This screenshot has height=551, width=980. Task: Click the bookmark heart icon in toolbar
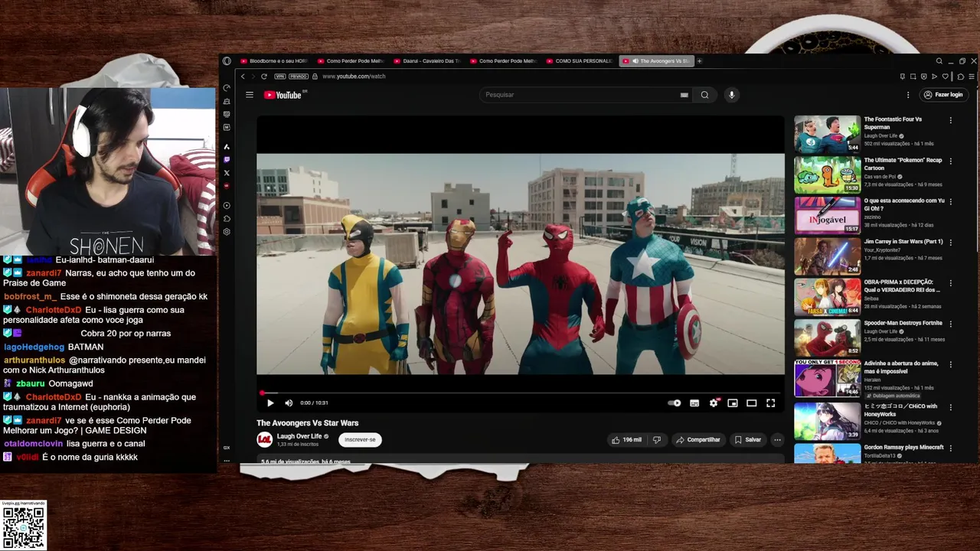coord(945,77)
